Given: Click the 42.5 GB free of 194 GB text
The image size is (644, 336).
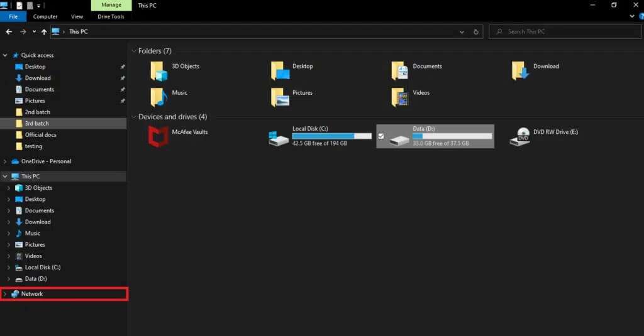Looking at the screenshot, I should click(x=319, y=143).
